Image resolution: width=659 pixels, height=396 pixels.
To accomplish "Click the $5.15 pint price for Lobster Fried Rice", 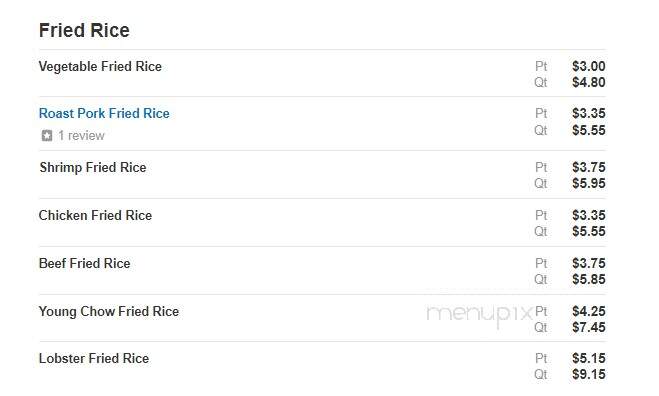I will click(588, 358).
